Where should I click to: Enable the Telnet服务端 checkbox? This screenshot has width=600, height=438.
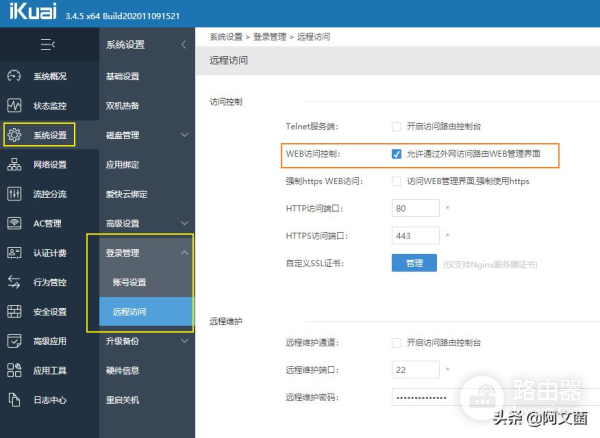pos(396,126)
